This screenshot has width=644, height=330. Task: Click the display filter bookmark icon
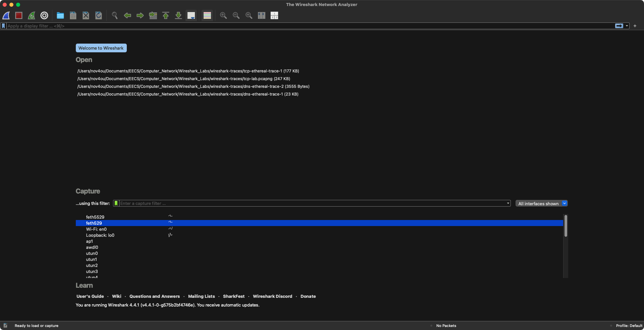pyautogui.click(x=3, y=26)
